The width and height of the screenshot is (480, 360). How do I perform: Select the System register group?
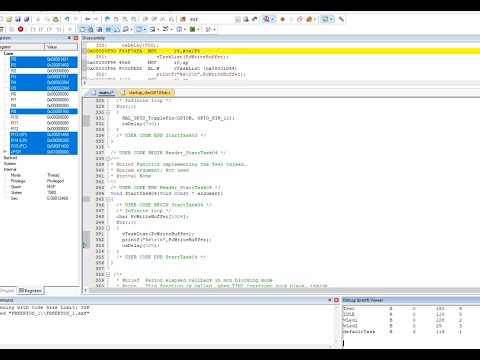10,164
